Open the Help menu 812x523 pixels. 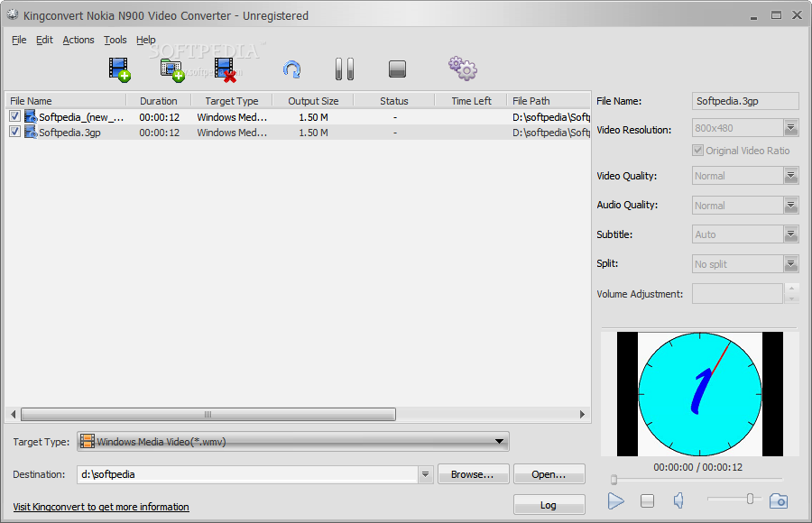pos(145,40)
